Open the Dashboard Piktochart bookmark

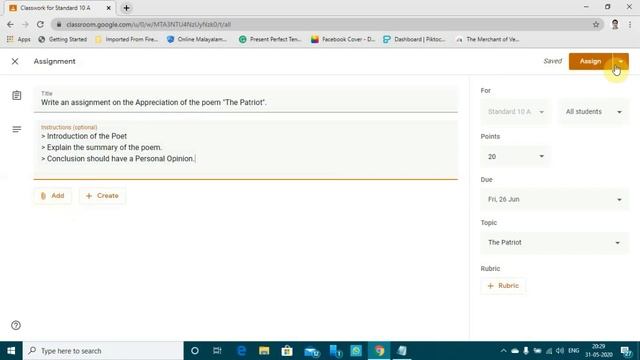[414, 39]
